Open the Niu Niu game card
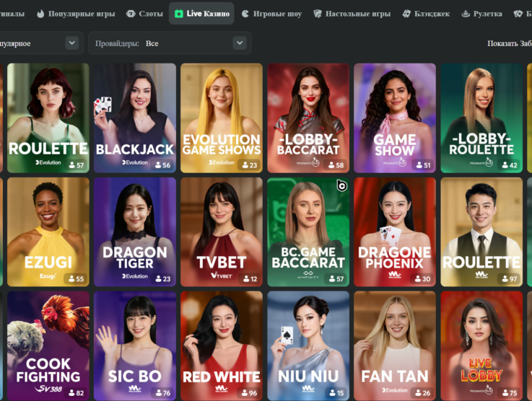The width and height of the screenshot is (532, 401). [x=308, y=345]
